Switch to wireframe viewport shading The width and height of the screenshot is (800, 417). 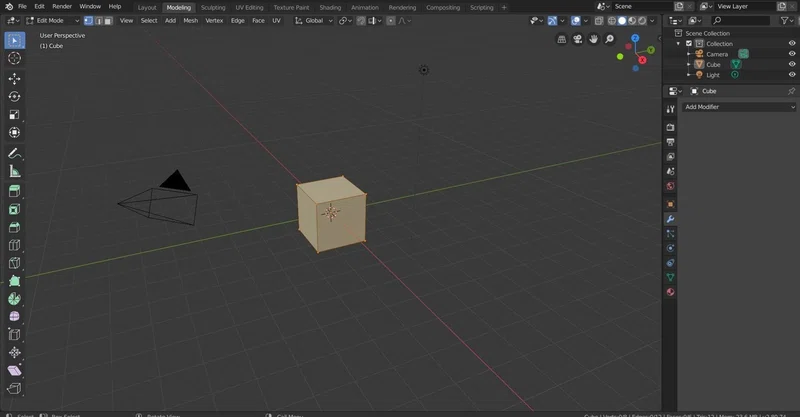612,21
